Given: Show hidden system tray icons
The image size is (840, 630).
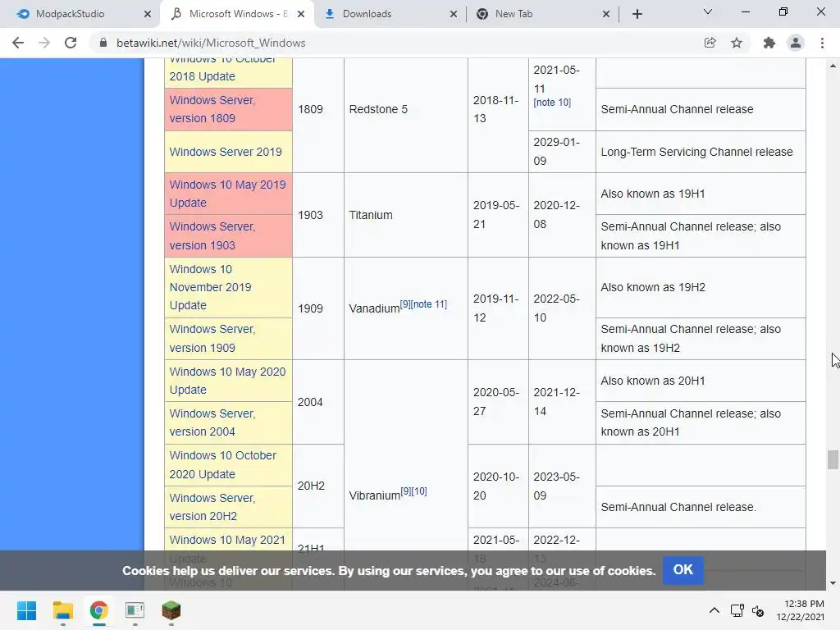Looking at the screenshot, I should [x=714, y=610].
